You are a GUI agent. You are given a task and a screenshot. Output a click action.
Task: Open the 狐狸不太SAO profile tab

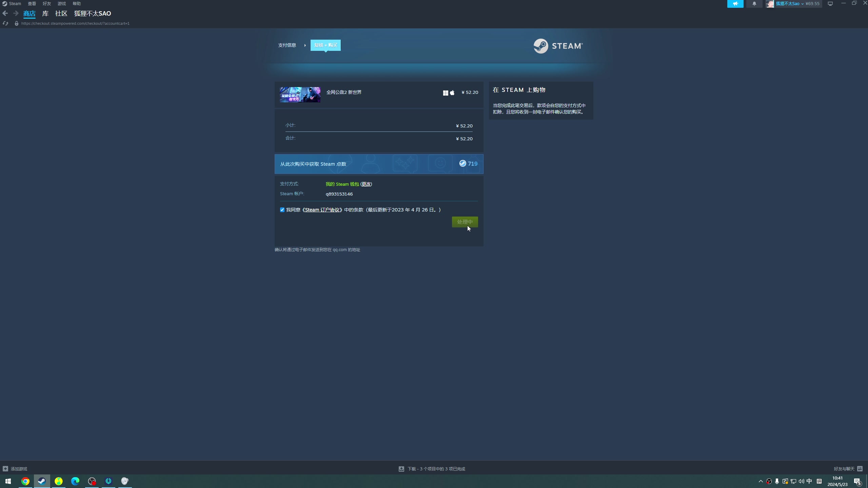[x=93, y=14]
